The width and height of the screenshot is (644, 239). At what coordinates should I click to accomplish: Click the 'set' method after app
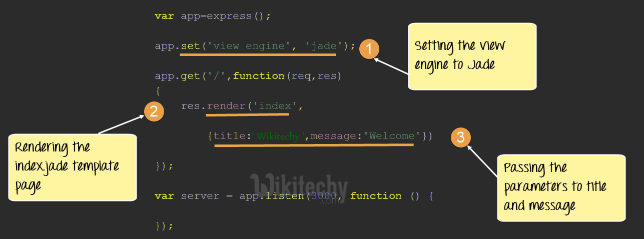(190, 46)
